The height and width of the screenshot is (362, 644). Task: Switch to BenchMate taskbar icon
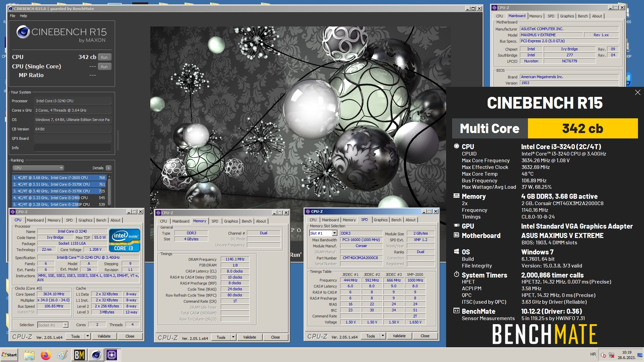click(x=79, y=355)
